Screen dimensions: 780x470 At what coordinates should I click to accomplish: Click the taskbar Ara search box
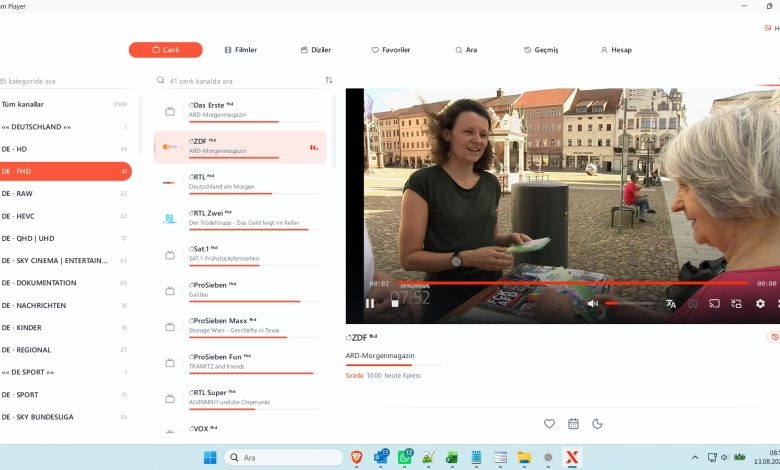pos(284,457)
